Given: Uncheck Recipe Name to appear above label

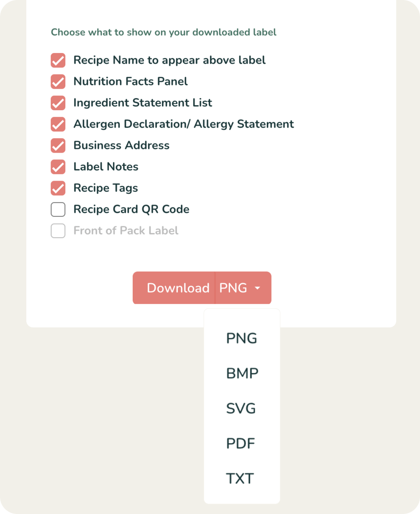Looking at the screenshot, I should click(x=58, y=60).
